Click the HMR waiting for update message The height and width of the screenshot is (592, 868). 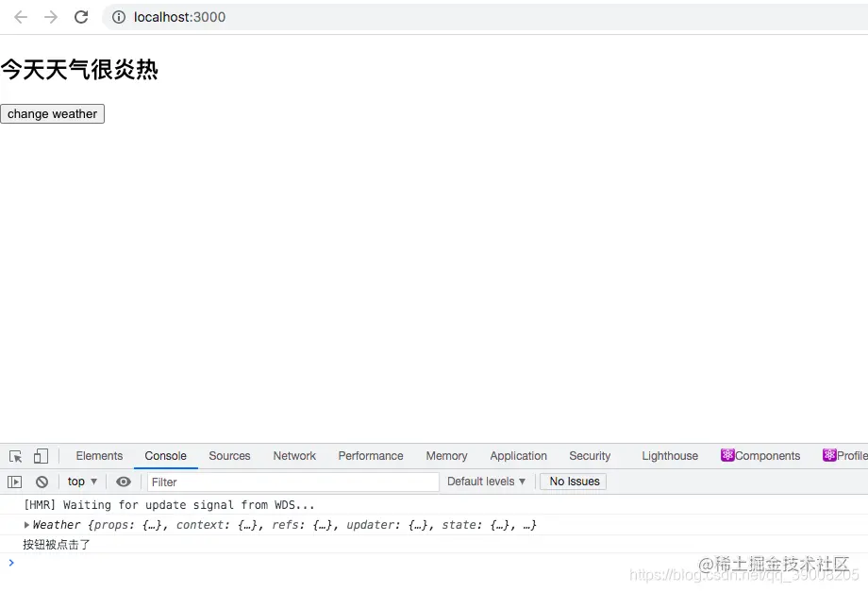[169, 505]
